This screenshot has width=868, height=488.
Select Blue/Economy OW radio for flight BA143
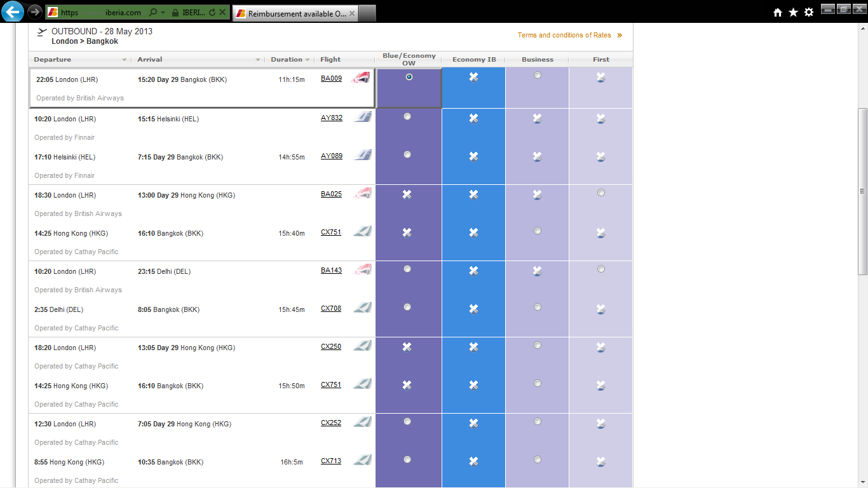(407, 269)
